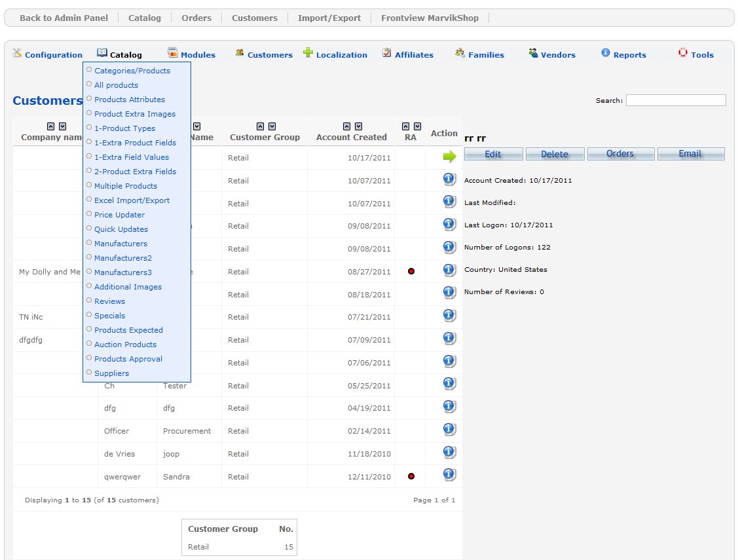Click the Catalog book icon
This screenshot has width=738, height=560.
(101, 52)
